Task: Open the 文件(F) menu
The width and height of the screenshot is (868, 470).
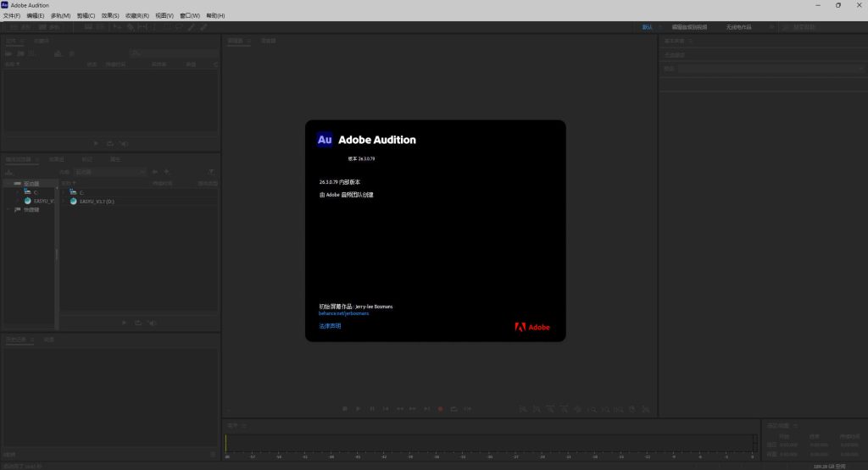Action: click(x=12, y=15)
